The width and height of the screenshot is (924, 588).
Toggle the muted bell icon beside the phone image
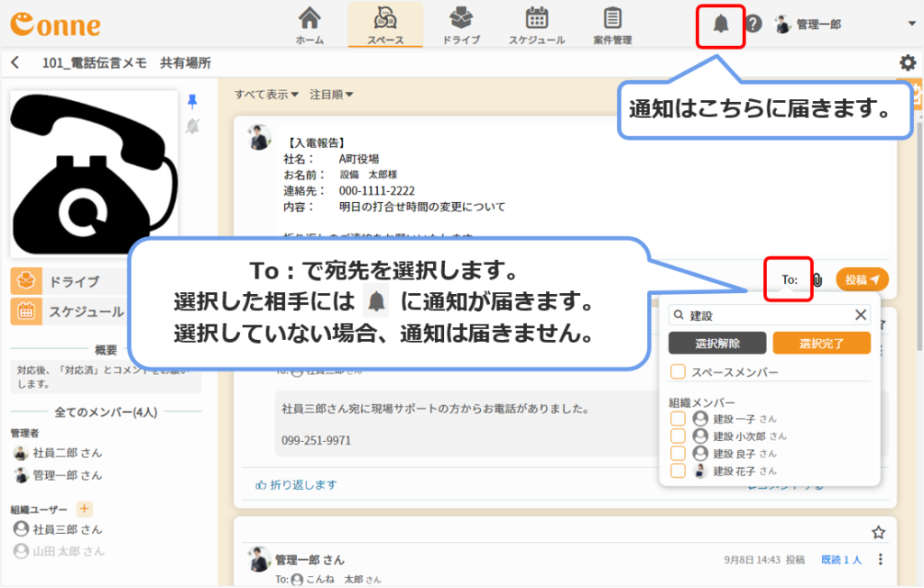click(192, 125)
